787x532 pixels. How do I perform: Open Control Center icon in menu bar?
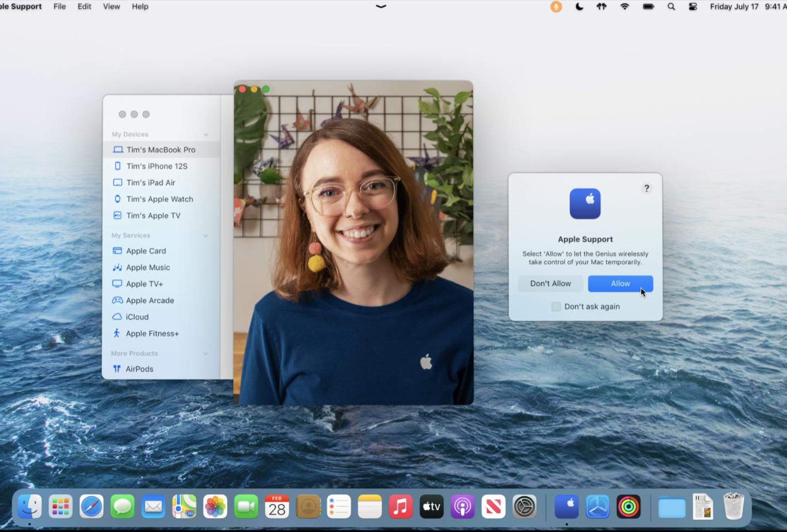pyautogui.click(x=693, y=7)
